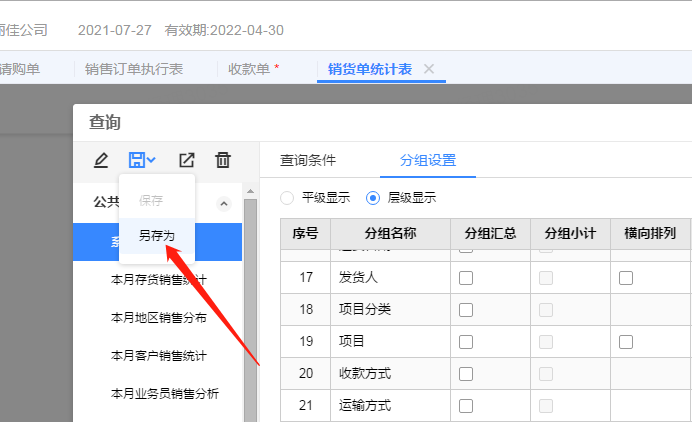Click the trash delete icon
The height and width of the screenshot is (422, 692).
pyautogui.click(x=223, y=160)
